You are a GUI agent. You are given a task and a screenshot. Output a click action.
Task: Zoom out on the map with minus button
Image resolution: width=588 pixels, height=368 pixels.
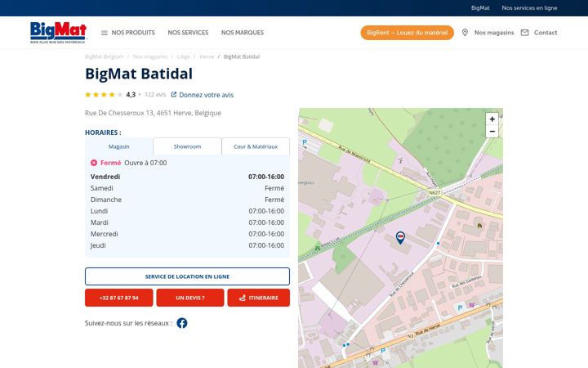coord(492,132)
